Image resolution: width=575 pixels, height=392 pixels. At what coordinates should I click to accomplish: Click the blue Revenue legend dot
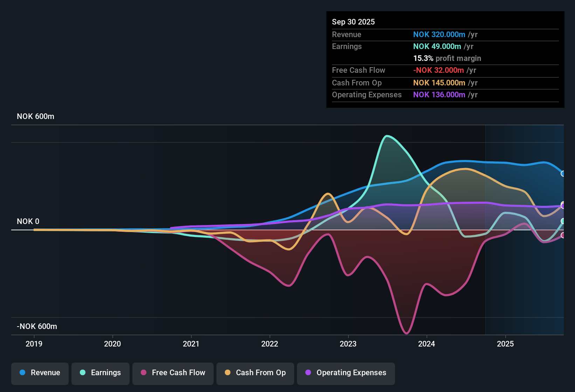pyautogui.click(x=22, y=373)
